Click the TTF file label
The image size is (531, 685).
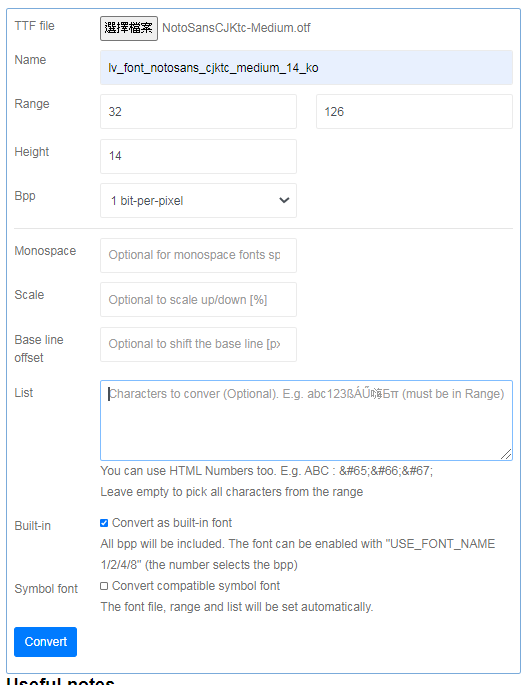pos(35,26)
